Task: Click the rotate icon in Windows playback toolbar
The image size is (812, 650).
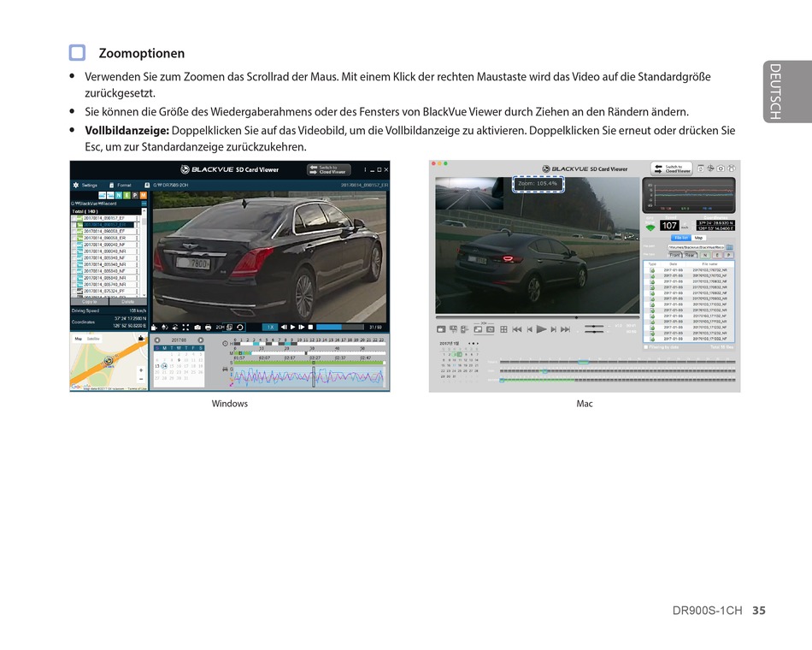Action: tap(240, 327)
